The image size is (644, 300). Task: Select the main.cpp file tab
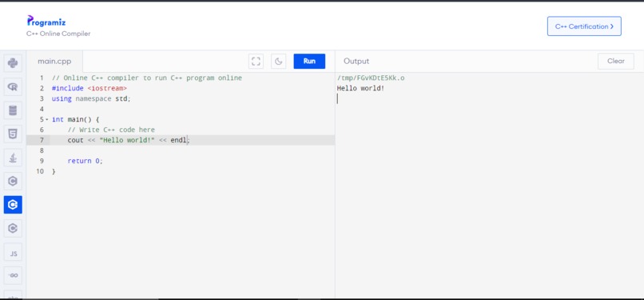click(x=54, y=62)
